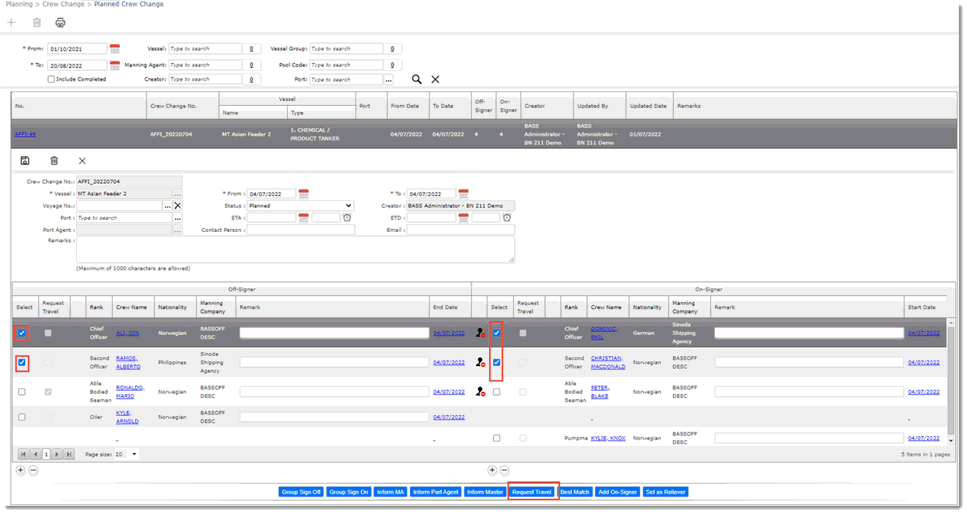Save the crew change record
Image resolution: width=967 pixels, height=514 pixels.
pyautogui.click(x=25, y=160)
